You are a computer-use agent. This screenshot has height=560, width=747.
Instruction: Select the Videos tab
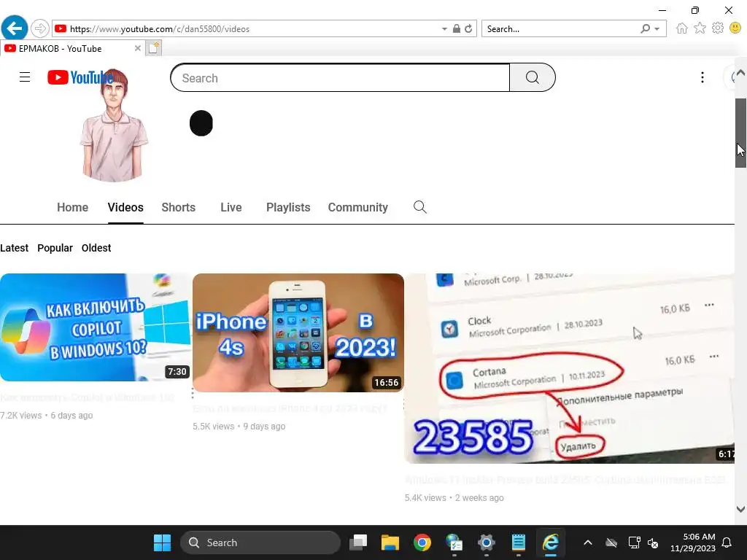[125, 208]
